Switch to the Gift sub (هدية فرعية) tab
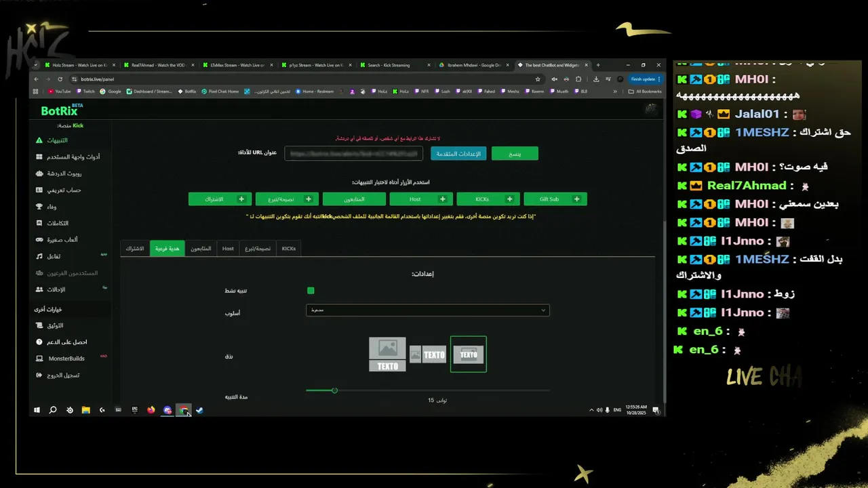Image resolution: width=868 pixels, height=488 pixels. point(167,249)
